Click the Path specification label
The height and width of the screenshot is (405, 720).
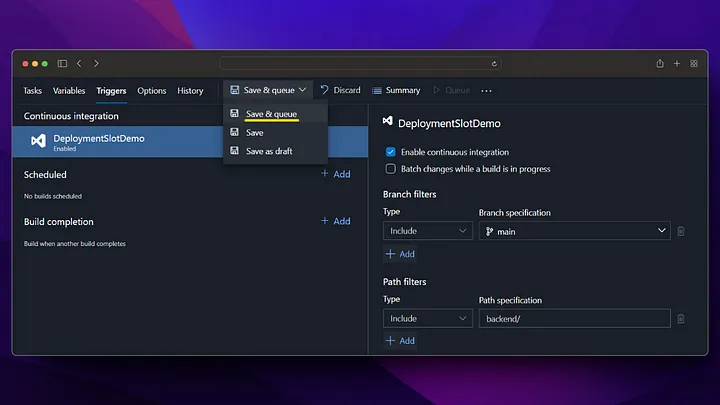(x=510, y=300)
